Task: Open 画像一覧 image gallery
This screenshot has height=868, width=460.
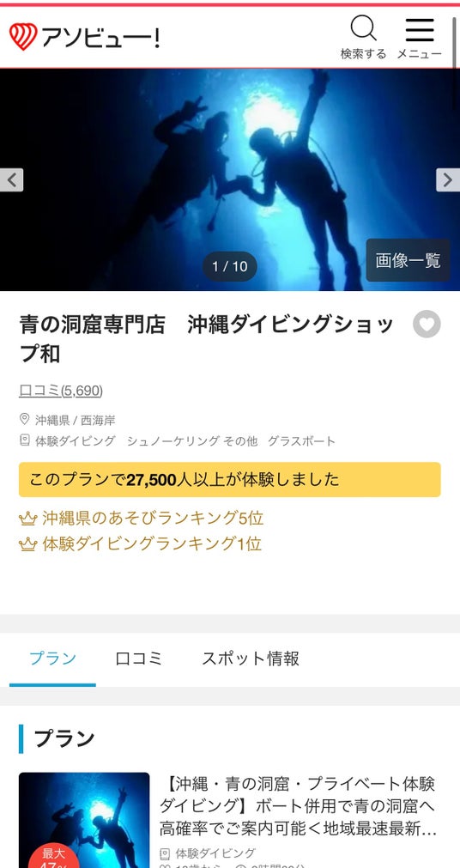Action: click(x=408, y=260)
